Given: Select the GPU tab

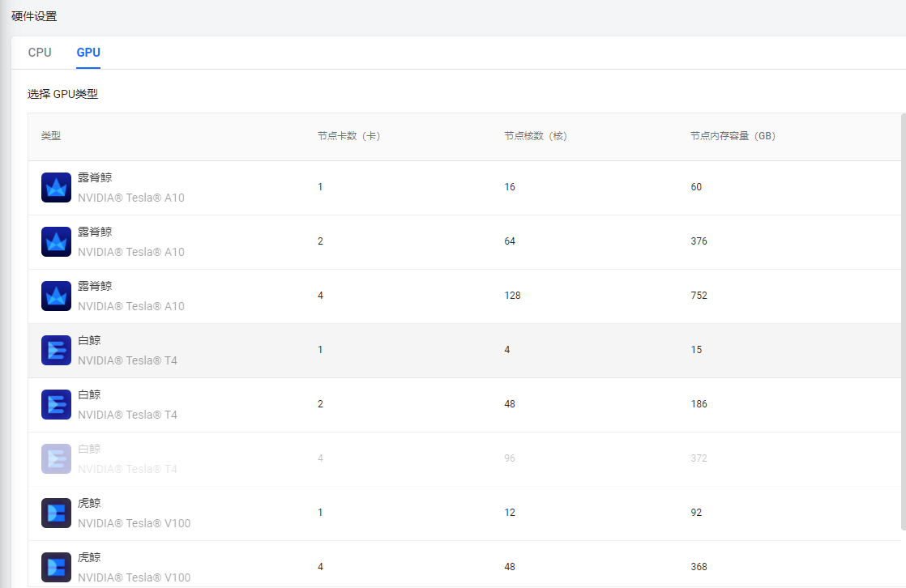Looking at the screenshot, I should [88, 53].
